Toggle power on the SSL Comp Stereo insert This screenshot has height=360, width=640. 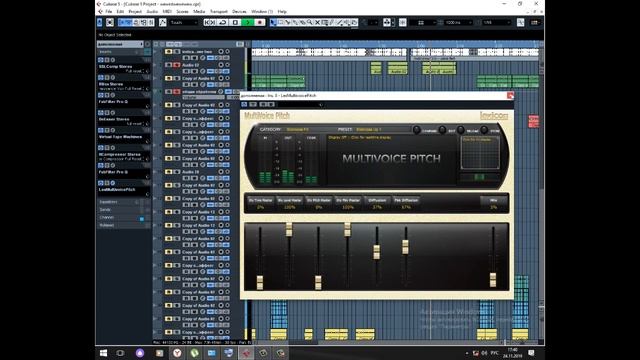coord(101,60)
